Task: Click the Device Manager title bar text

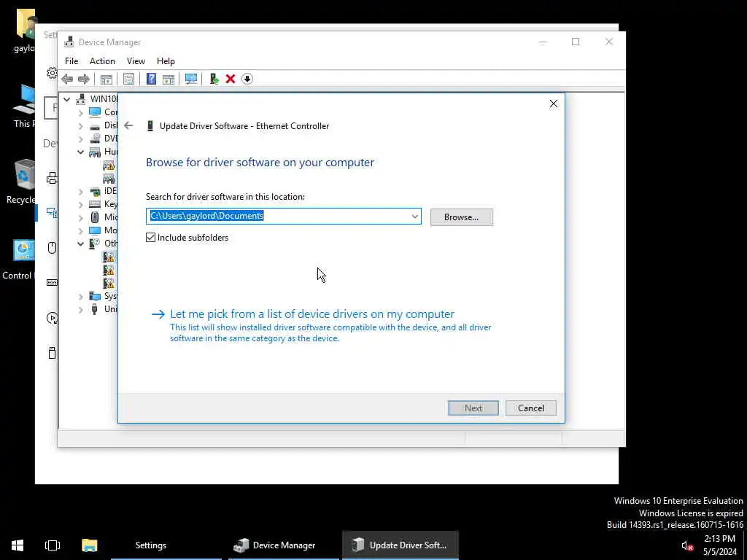Action: 109,42
